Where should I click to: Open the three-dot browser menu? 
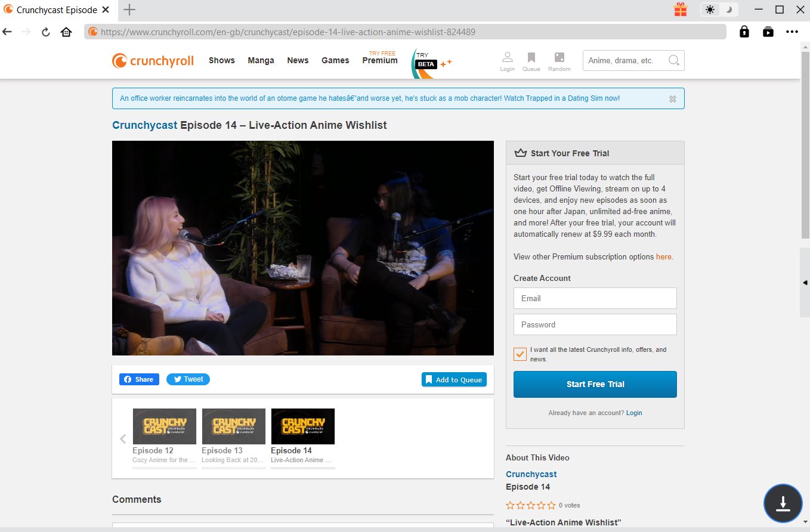792,32
